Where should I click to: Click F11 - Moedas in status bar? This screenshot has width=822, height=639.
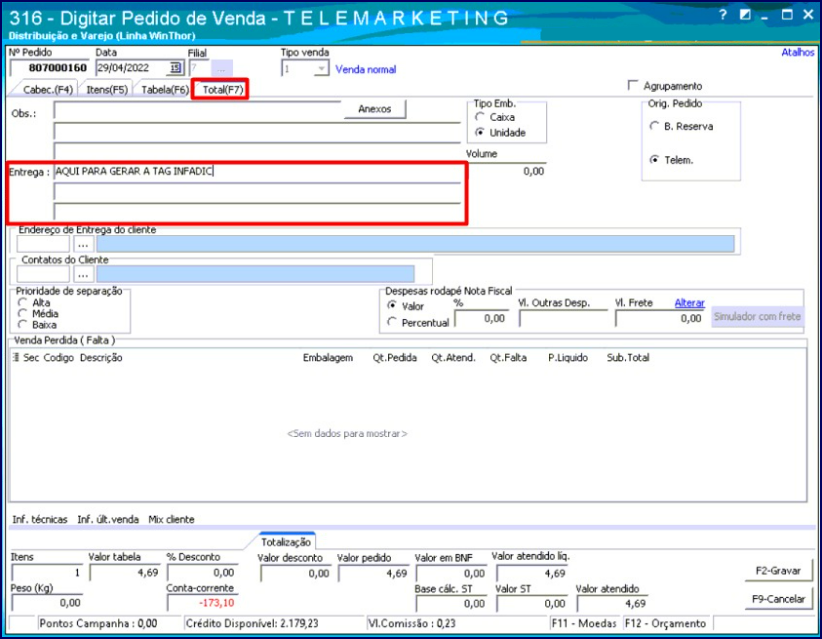pos(584,623)
